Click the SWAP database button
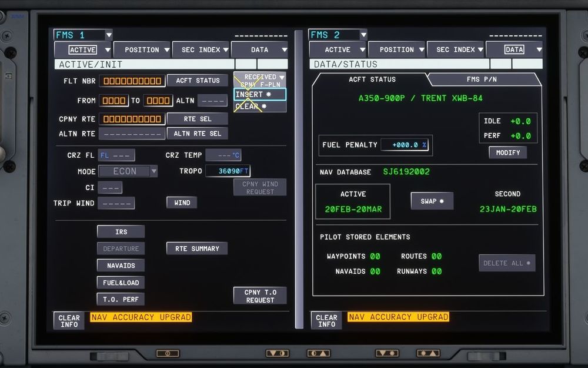The height and width of the screenshot is (368, 588). (432, 201)
